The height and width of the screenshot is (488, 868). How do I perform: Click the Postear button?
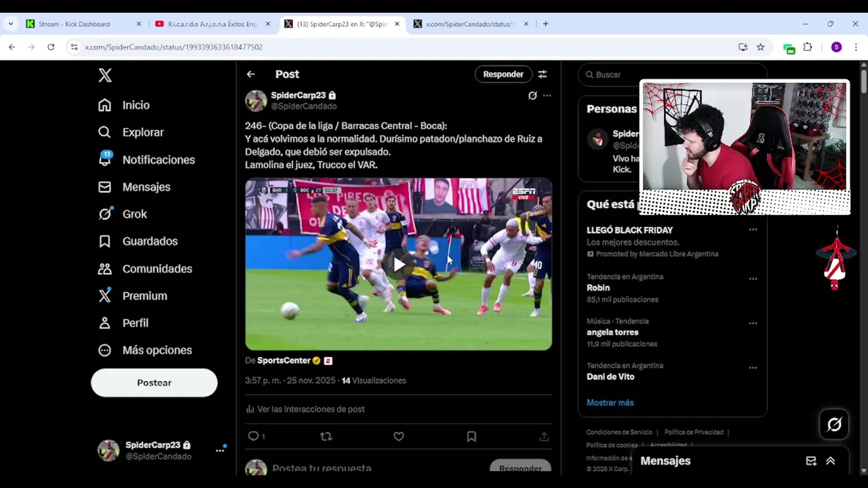pyautogui.click(x=154, y=382)
